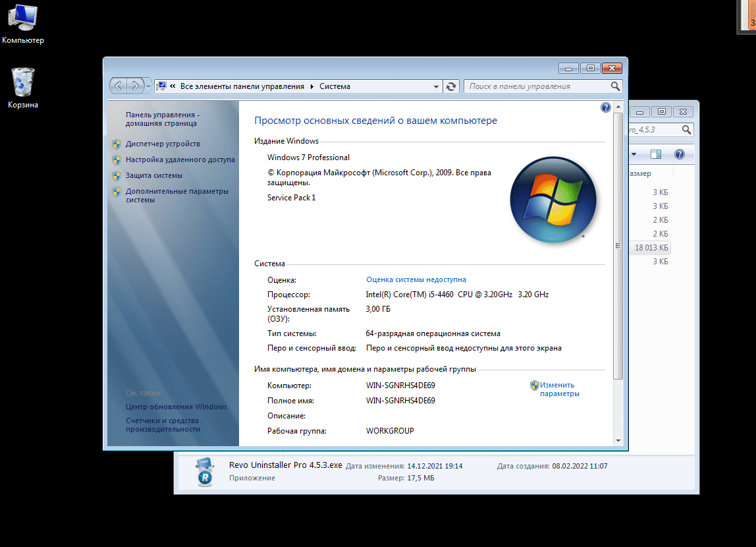Open the Компьютер desktop icon

[22, 24]
